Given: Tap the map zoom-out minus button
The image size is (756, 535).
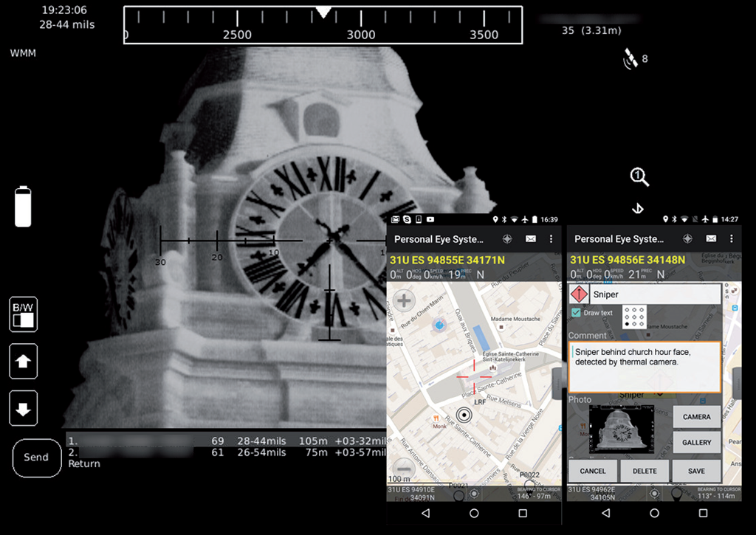Looking at the screenshot, I should point(402,468).
